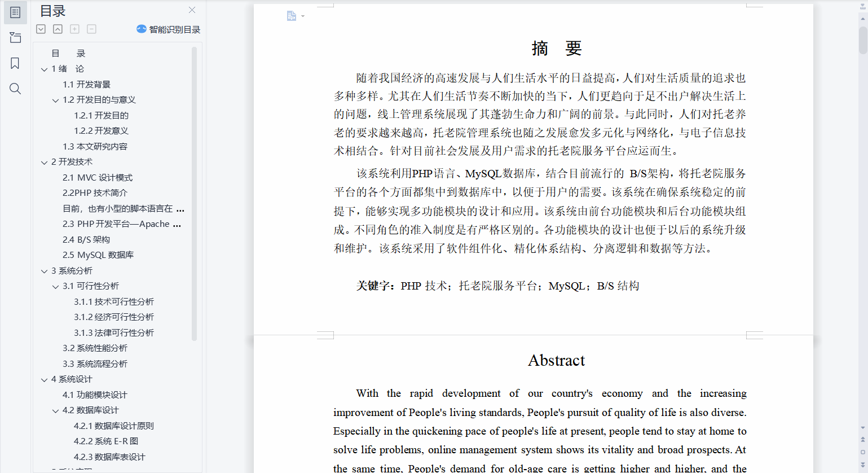
Task: Jump to 1.3 本文研究内容
Action: click(x=95, y=147)
